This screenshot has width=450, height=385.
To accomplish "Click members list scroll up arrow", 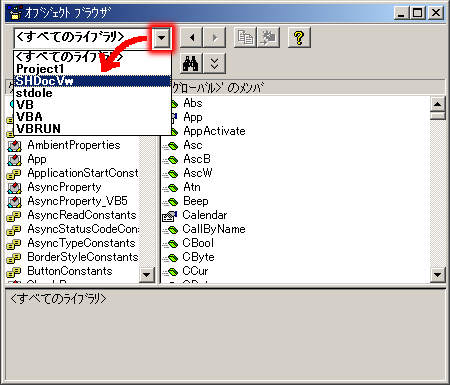I will [x=437, y=104].
